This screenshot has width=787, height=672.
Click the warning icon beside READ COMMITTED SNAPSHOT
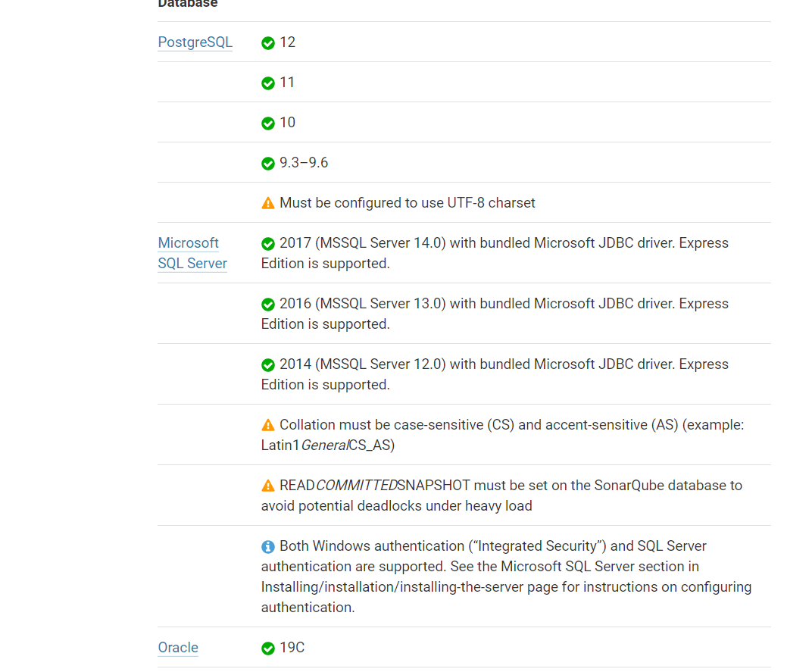(x=268, y=486)
